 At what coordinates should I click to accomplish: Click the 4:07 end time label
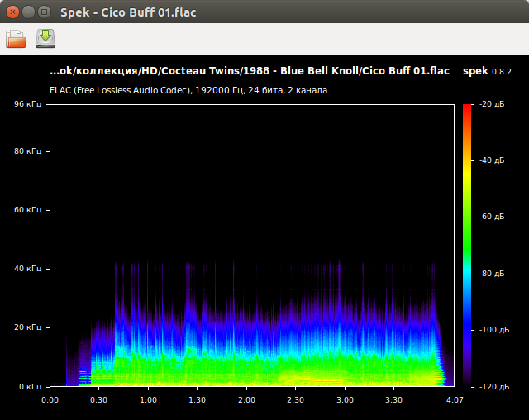[454, 399]
